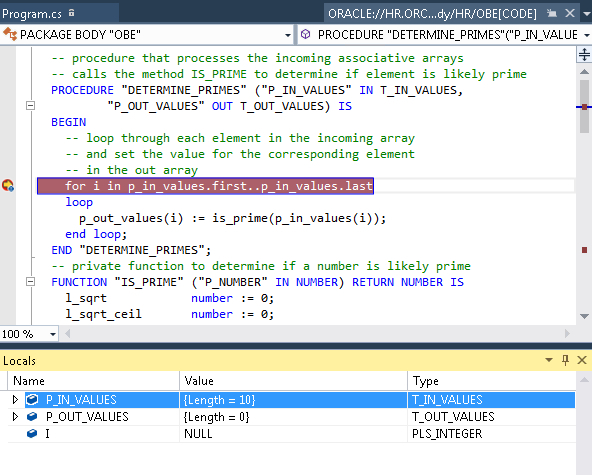Click the variable icon beside P_OUT_VALUES
Viewport: 592px width, 475px height.
[x=32, y=417]
